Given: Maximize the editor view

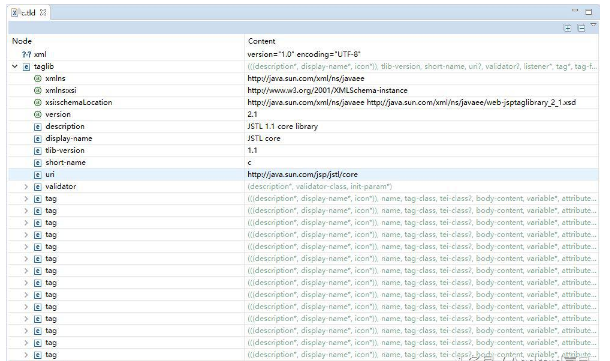Looking at the screenshot, I should coord(589,12).
